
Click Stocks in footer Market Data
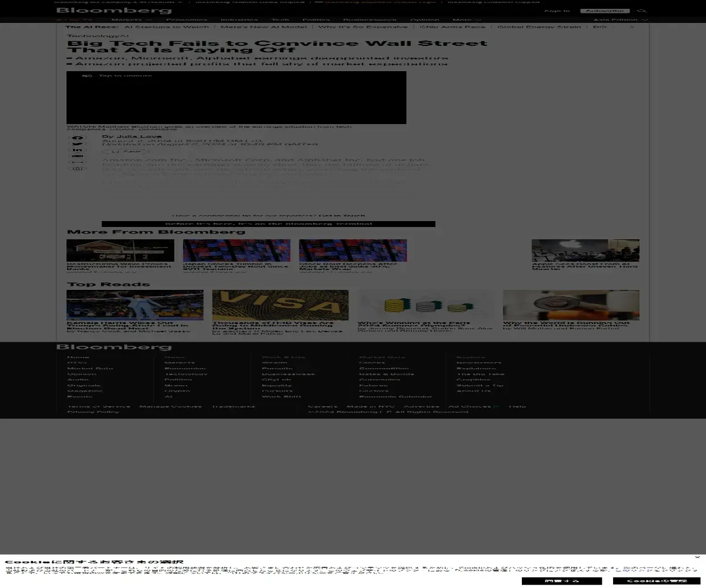[x=372, y=363]
